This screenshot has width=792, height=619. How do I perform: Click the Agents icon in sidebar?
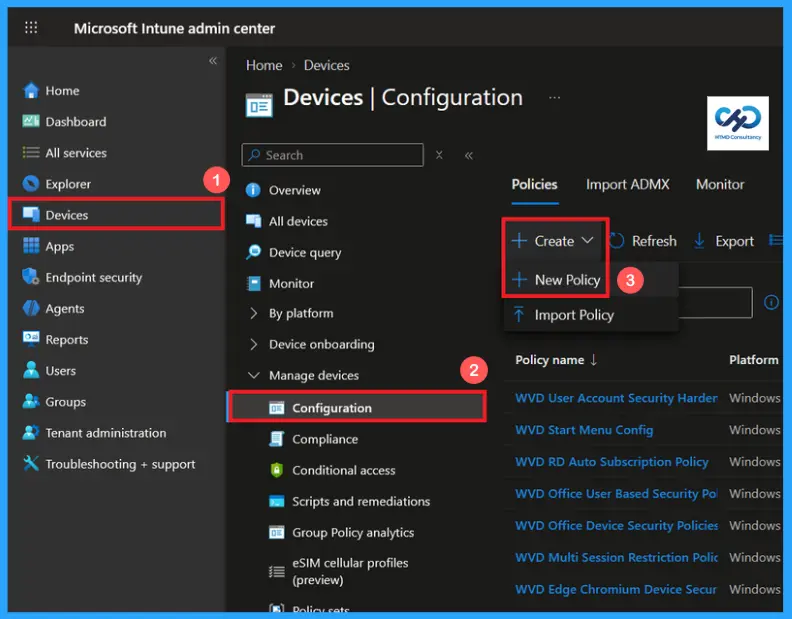pos(31,308)
